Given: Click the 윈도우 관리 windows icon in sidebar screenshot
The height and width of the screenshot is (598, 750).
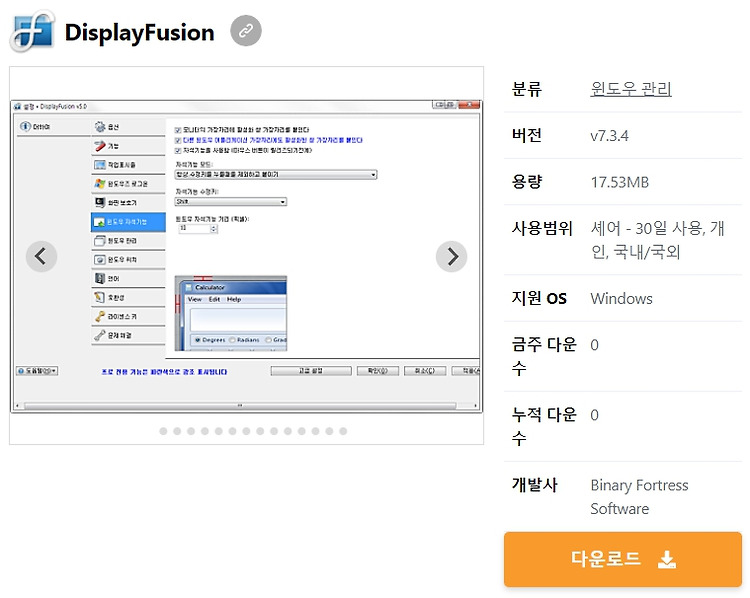Looking at the screenshot, I should pyautogui.click(x=100, y=241).
